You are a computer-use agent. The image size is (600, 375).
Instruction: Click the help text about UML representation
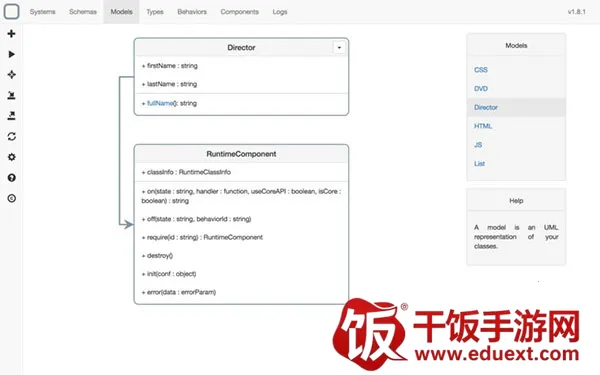pos(516,237)
